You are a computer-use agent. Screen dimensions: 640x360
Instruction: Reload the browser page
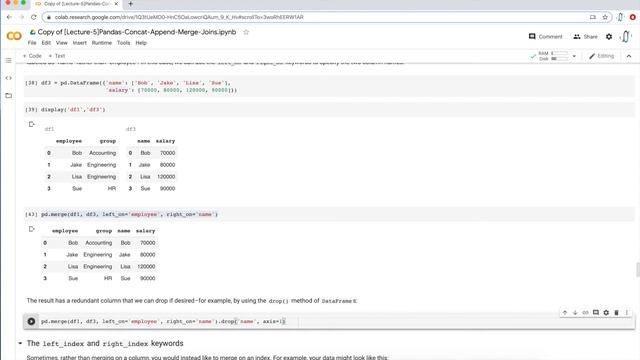point(33,17)
